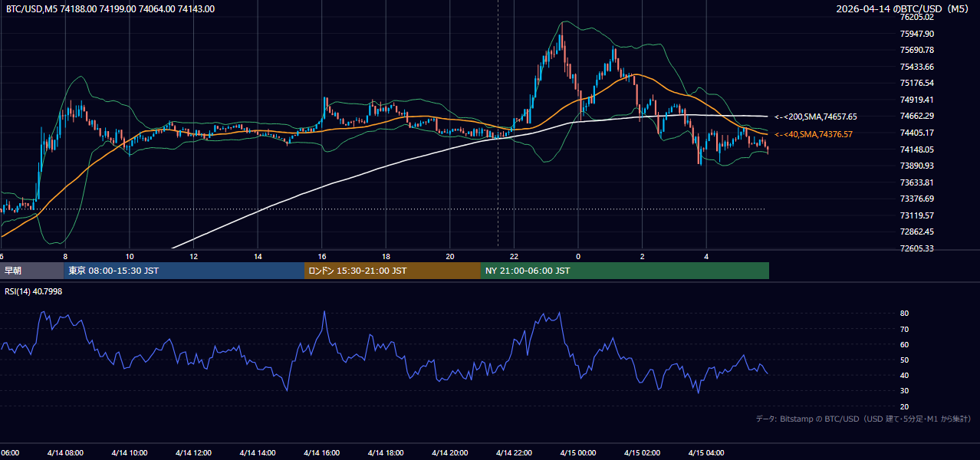Click the 4/14 14:00 date label
The width and height of the screenshot is (980, 460).
[x=257, y=452]
